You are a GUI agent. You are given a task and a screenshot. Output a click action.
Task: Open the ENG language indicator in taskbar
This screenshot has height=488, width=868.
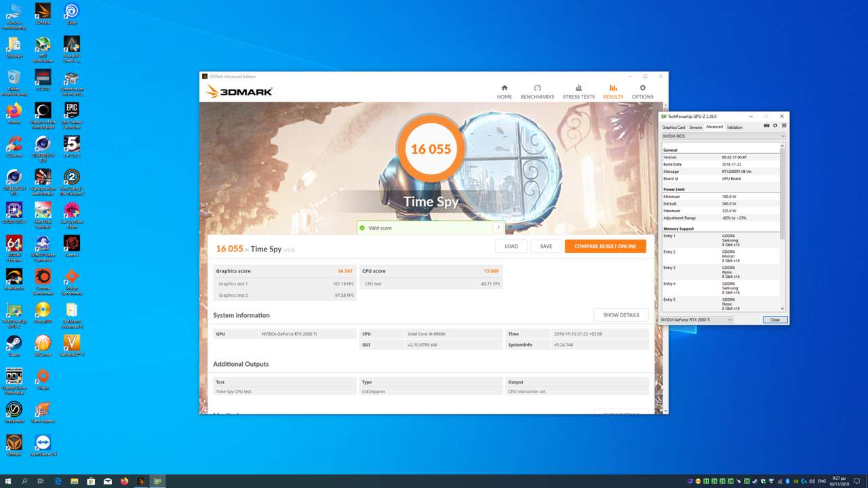(x=822, y=481)
